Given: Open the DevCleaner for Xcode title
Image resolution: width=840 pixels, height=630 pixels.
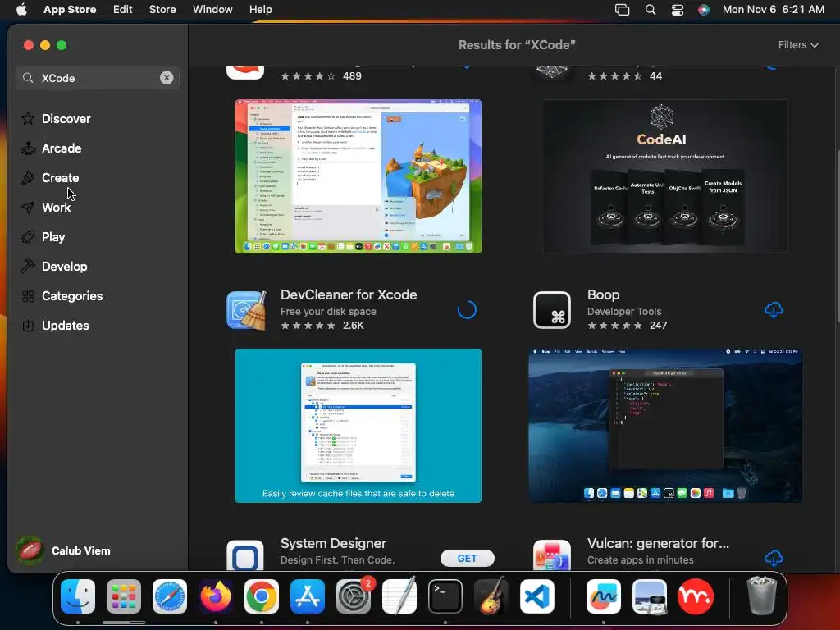Looking at the screenshot, I should [x=349, y=294].
